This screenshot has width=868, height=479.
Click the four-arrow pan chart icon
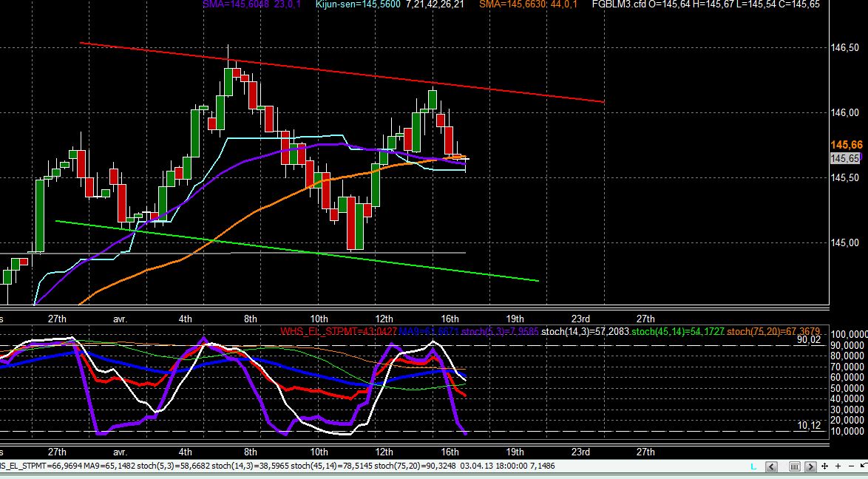coord(825,466)
